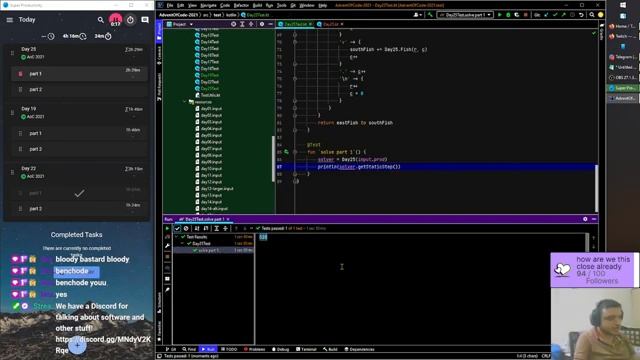Sort test results alphabetically
This screenshot has height=360, width=640.
(197, 229)
